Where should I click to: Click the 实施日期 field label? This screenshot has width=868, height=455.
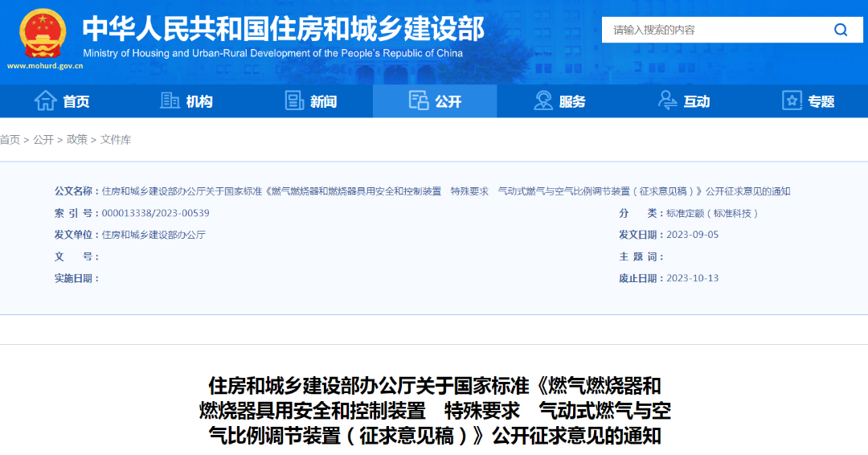coord(76,278)
